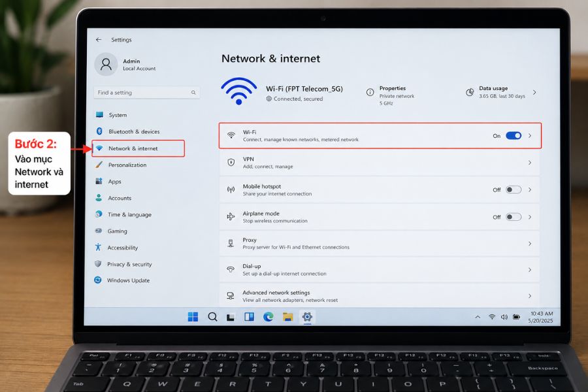Click the Admin user avatar icon
This screenshot has height=392, width=588.
point(106,64)
